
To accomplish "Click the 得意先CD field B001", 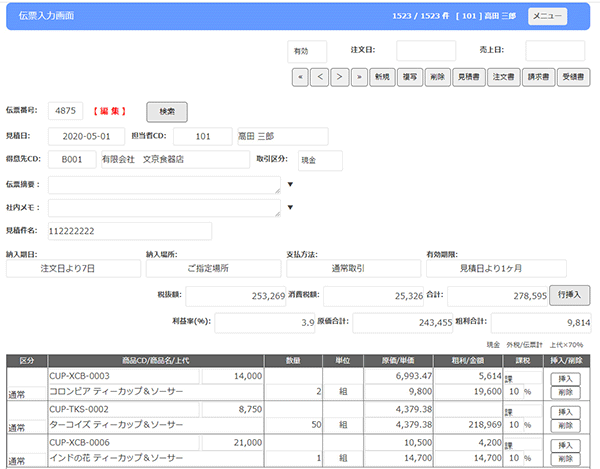I will 72,160.
